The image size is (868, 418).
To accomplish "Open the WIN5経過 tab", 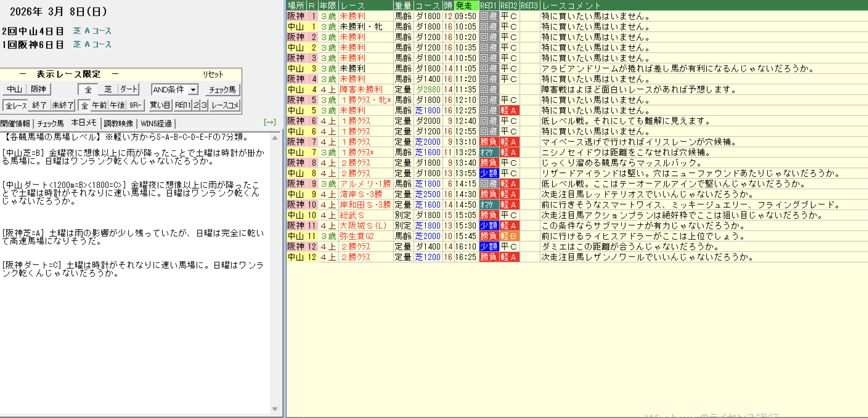I will click(156, 123).
